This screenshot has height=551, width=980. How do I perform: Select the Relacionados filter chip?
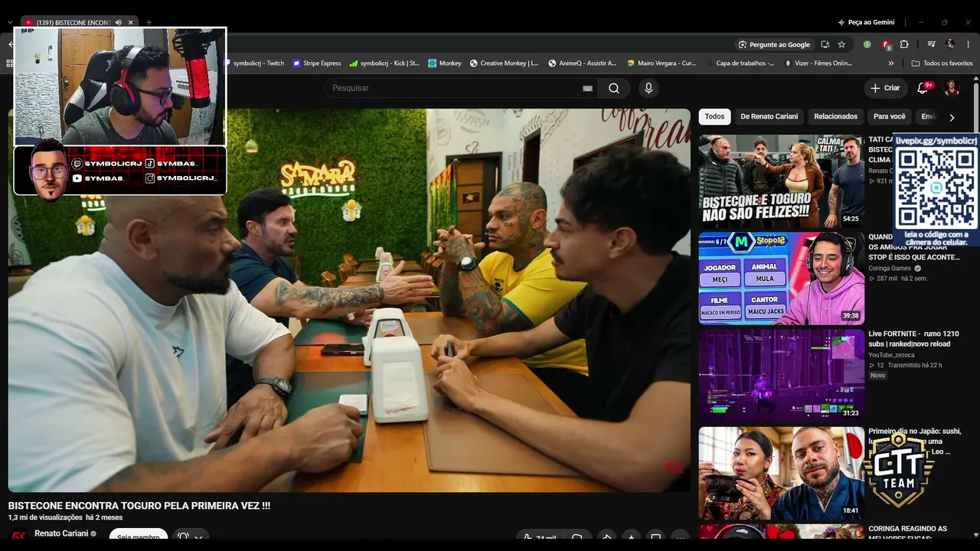(835, 116)
